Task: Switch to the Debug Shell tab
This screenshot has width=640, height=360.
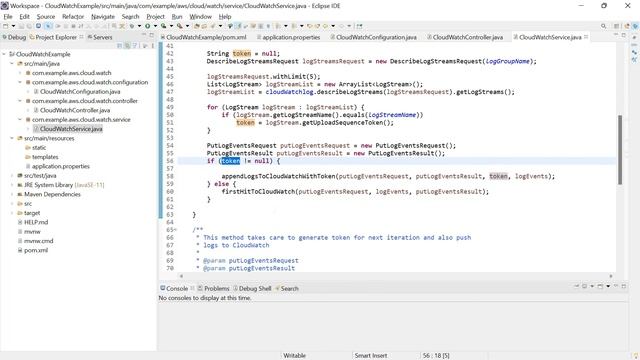Action: tap(252, 288)
